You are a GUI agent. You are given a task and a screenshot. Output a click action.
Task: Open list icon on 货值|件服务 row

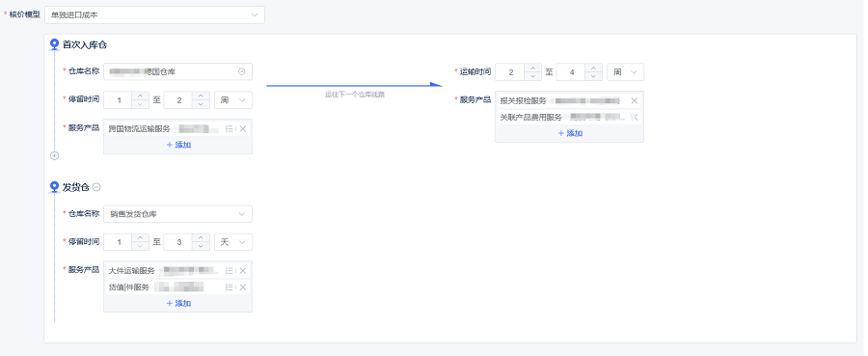pyautogui.click(x=230, y=288)
